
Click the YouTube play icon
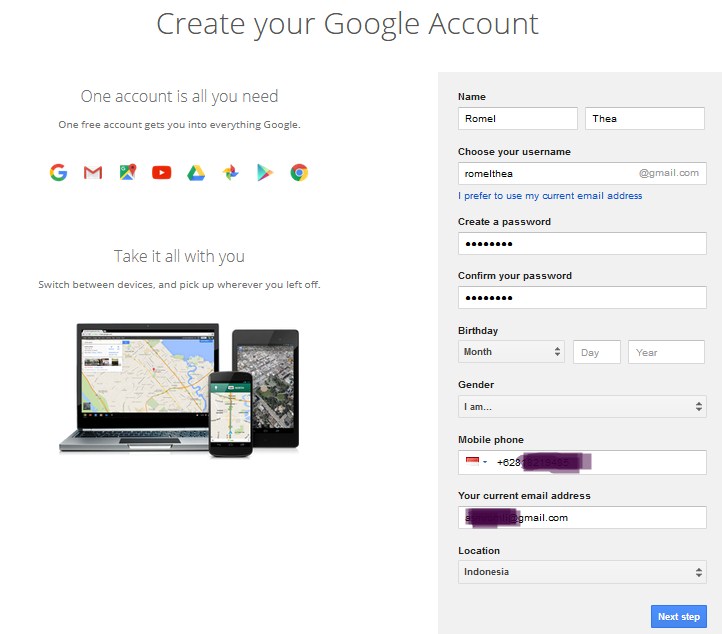[162, 173]
